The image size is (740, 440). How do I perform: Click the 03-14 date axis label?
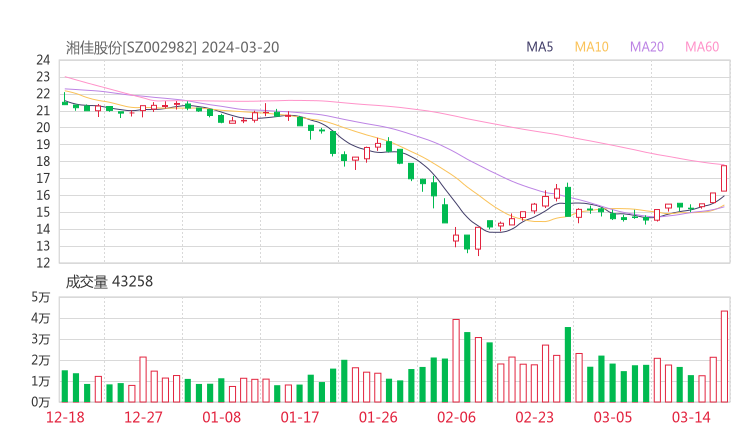point(691,417)
